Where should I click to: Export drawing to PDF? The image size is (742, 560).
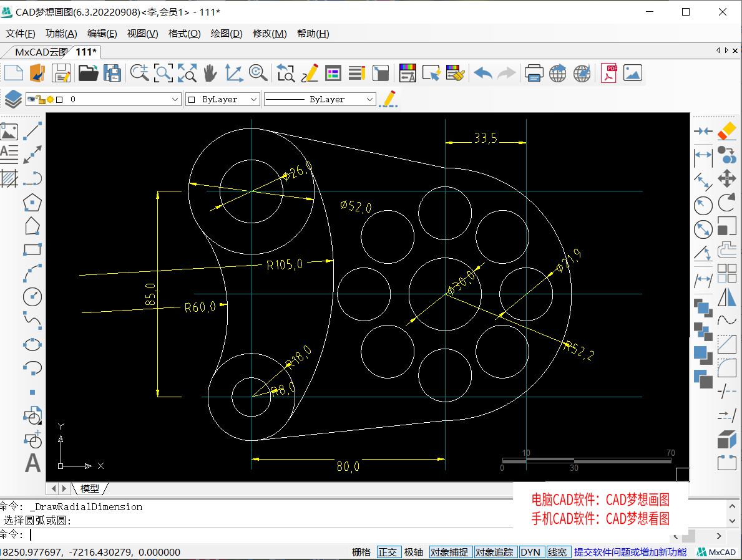click(608, 74)
